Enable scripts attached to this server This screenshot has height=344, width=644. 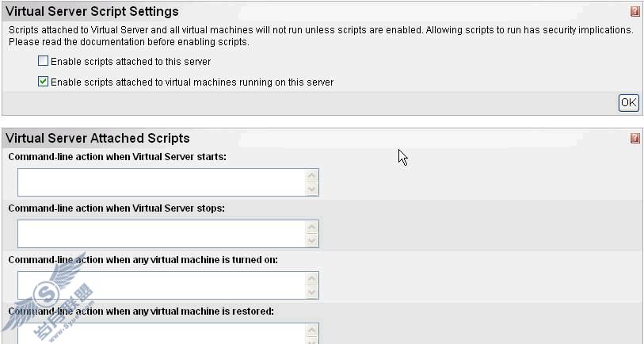(43, 61)
